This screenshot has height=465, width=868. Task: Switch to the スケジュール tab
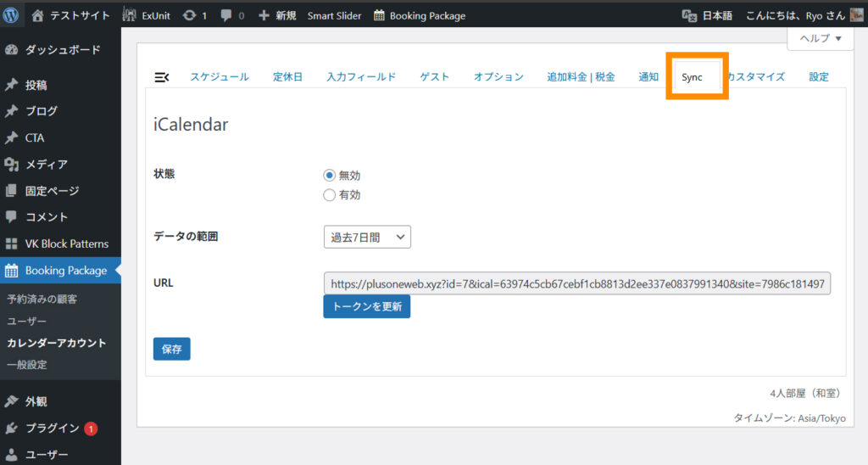(219, 77)
